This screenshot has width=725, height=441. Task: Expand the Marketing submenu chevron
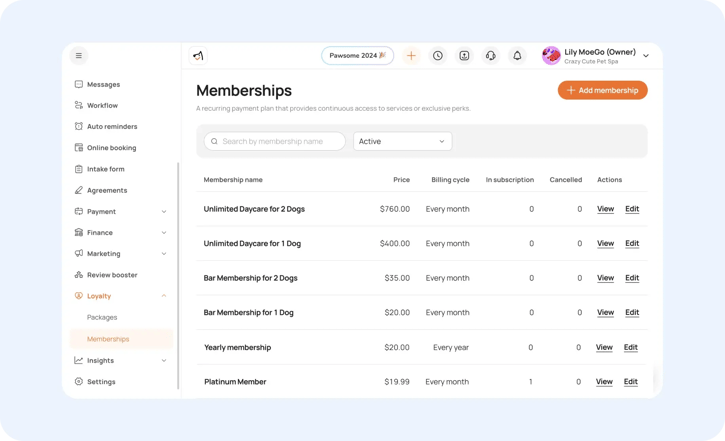[x=164, y=254]
